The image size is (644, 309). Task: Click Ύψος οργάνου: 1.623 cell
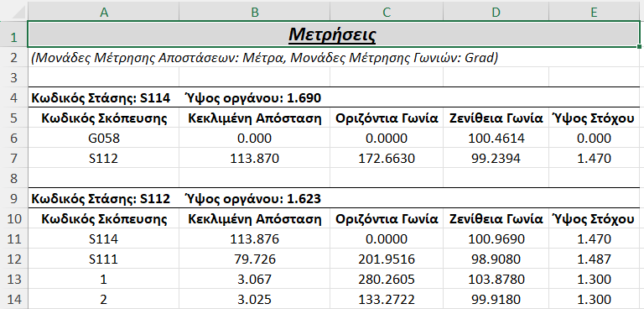253,198
